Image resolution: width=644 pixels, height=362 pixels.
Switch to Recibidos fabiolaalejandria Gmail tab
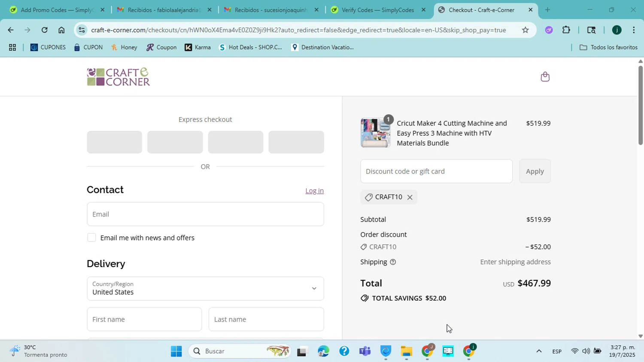164,10
